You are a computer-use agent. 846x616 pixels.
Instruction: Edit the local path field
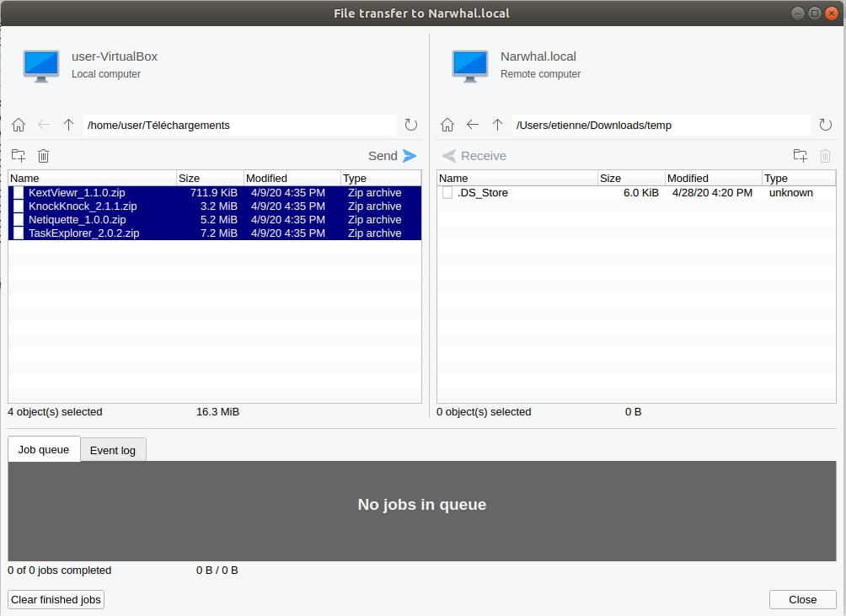[240, 125]
